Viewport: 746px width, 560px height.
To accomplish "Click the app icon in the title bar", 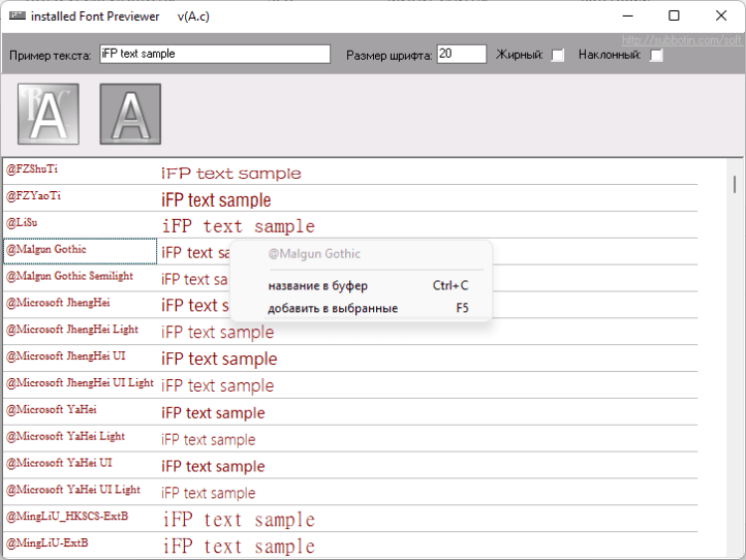I will pyautogui.click(x=15, y=17).
